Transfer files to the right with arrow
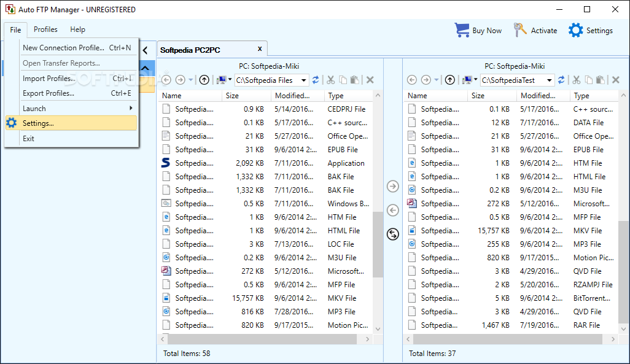The height and width of the screenshot is (364, 630). [x=392, y=187]
